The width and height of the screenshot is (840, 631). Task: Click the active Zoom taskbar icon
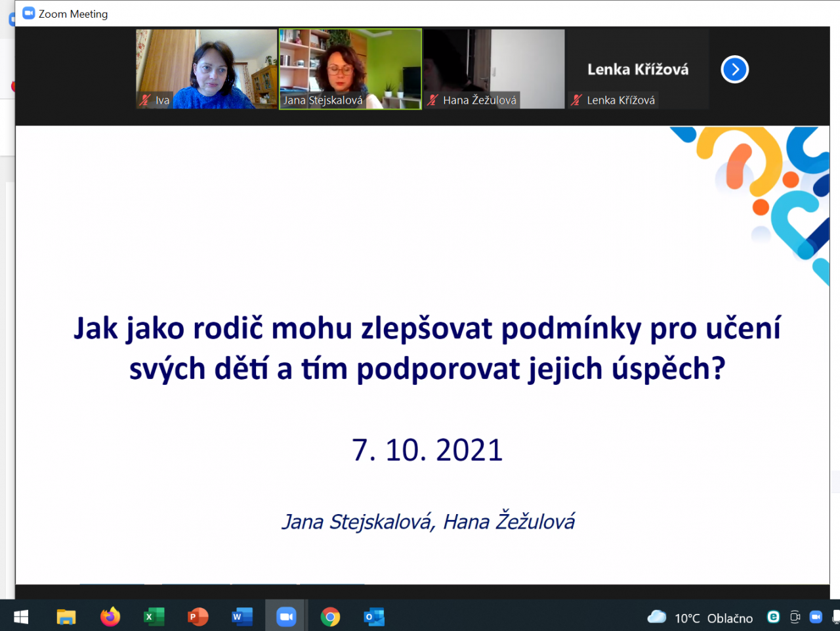pyautogui.click(x=285, y=617)
